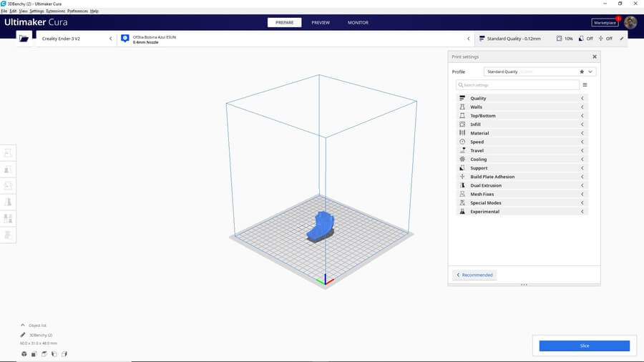The image size is (644, 362).
Task: Click the support Off indicator in header
Action: 585,39
